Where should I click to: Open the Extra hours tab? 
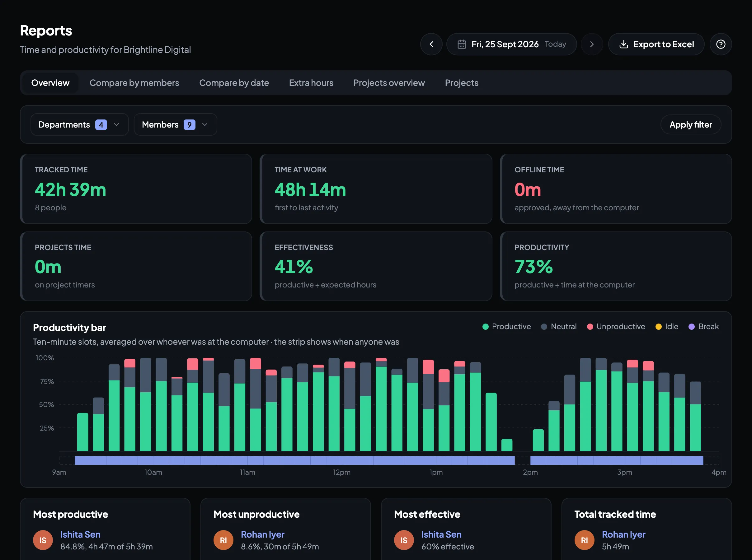311,83
